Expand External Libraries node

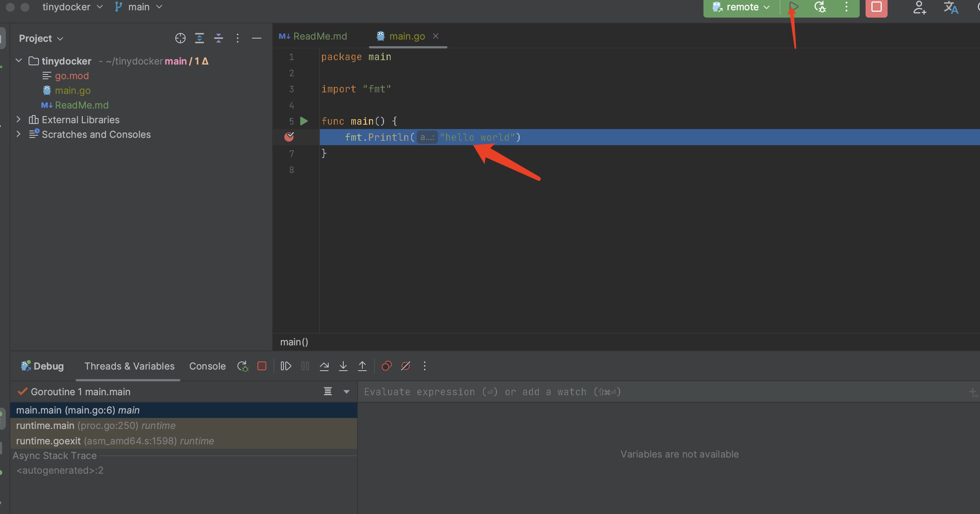[x=18, y=120]
